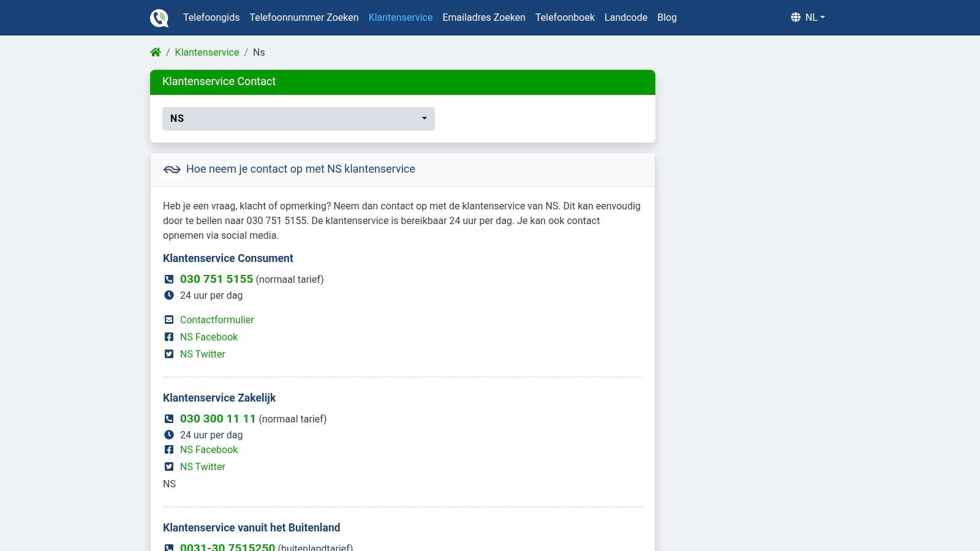Click heading Hoe neem je contact op
The width and height of the screenshot is (980, 551).
[301, 169]
